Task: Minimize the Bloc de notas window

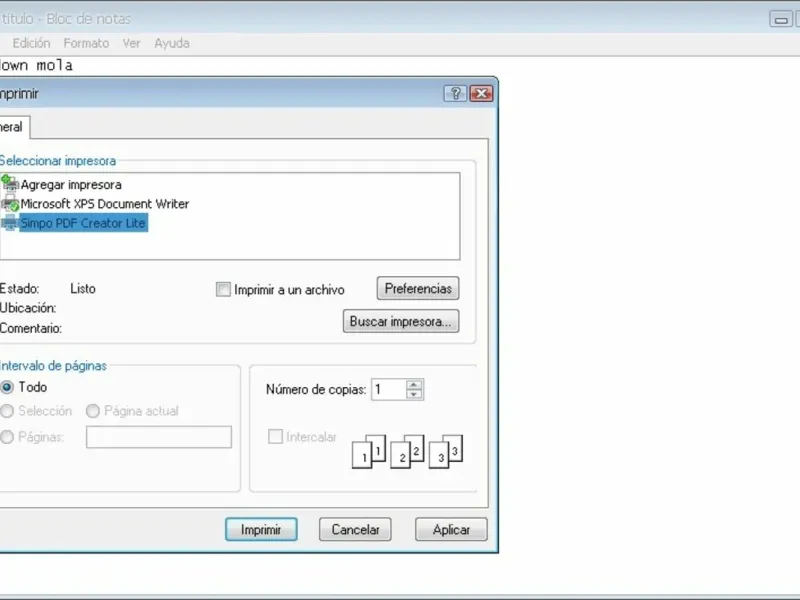Action: point(781,19)
